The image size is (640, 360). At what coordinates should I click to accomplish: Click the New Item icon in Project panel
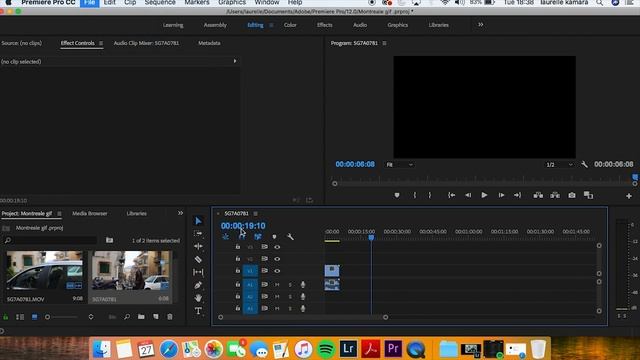pos(156,317)
